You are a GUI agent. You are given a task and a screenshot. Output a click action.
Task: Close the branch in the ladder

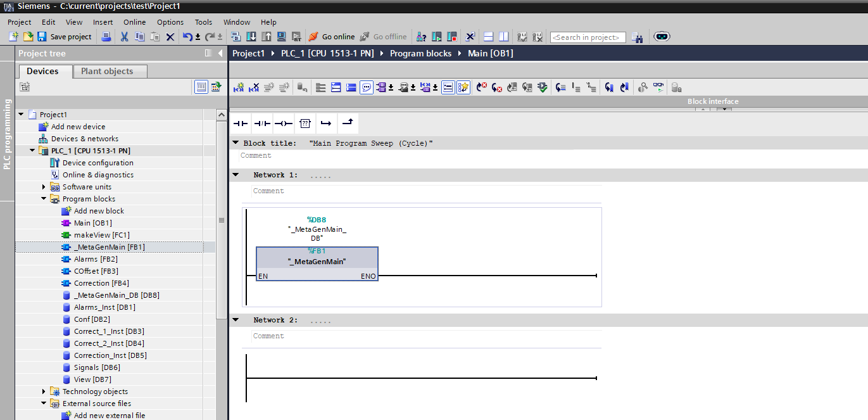[x=348, y=122]
